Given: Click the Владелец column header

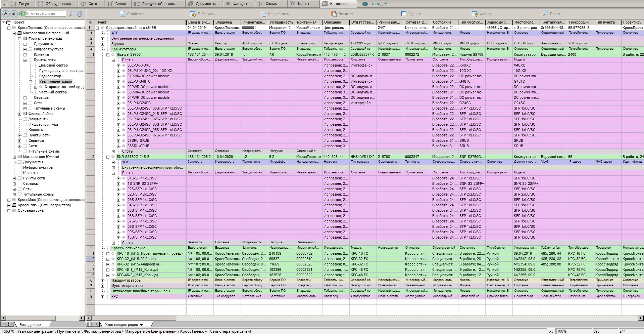Looking at the screenshot, I should click(227, 22).
